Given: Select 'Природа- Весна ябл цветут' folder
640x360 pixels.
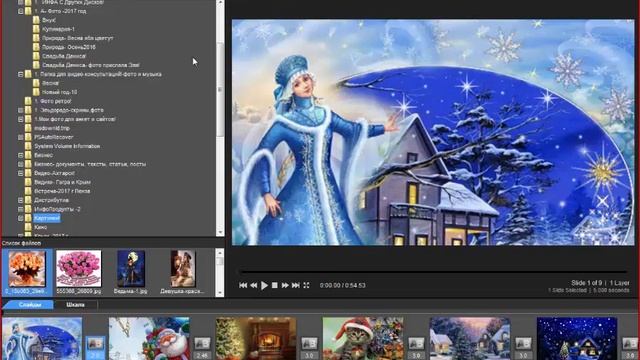Looking at the screenshot, I should coord(78,38).
